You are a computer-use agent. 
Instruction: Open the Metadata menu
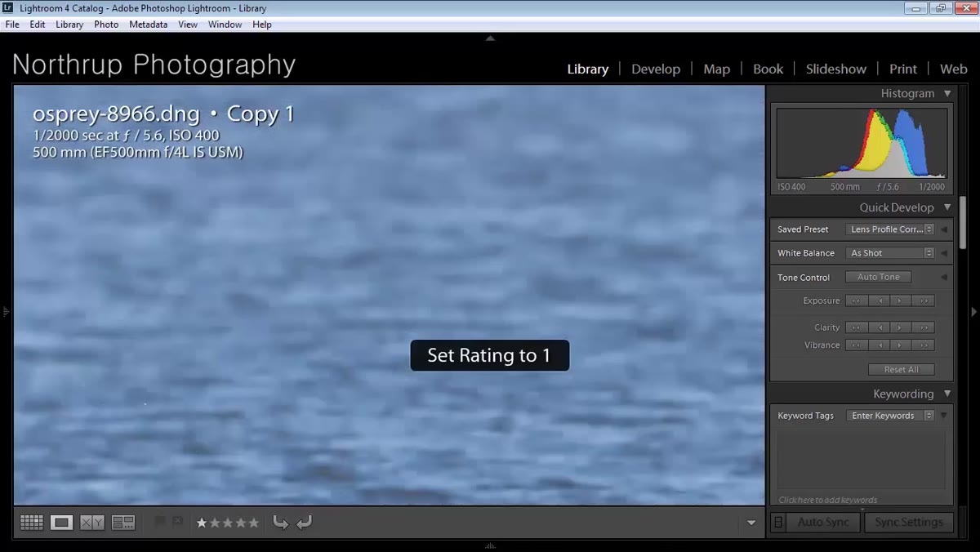pos(148,24)
